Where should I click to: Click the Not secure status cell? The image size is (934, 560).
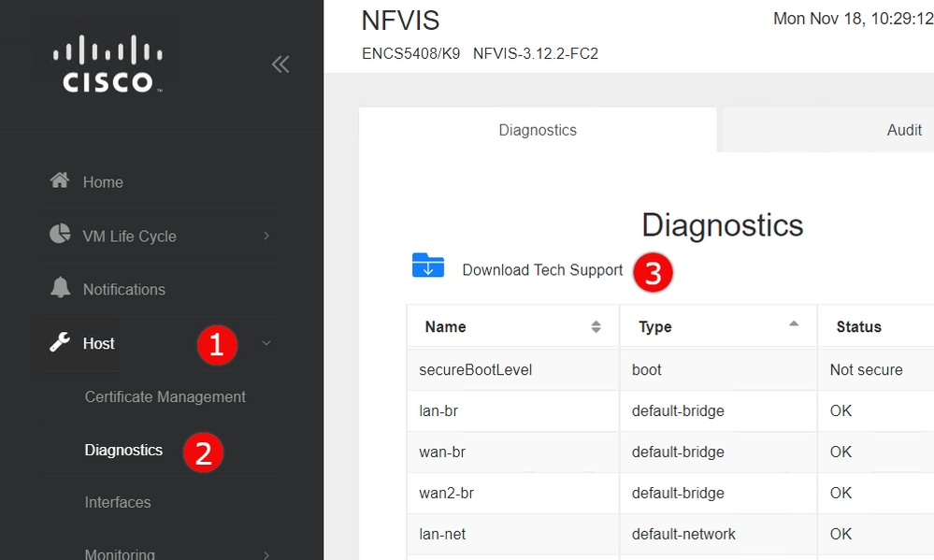click(876, 370)
